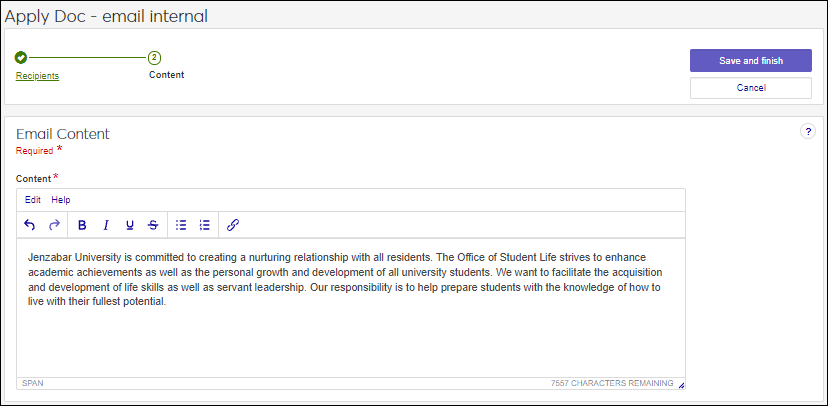
Task: Go back to Recipients step link
Action: (x=37, y=75)
